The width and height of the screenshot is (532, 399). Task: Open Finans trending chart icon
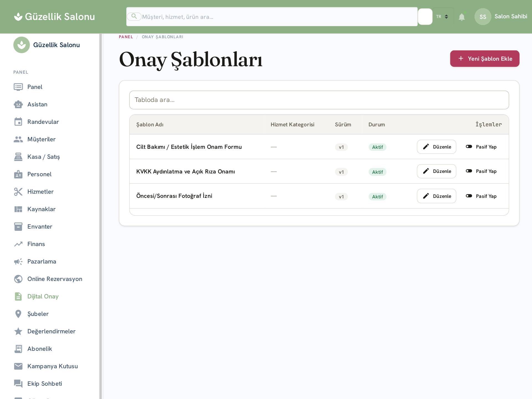pyautogui.click(x=18, y=244)
